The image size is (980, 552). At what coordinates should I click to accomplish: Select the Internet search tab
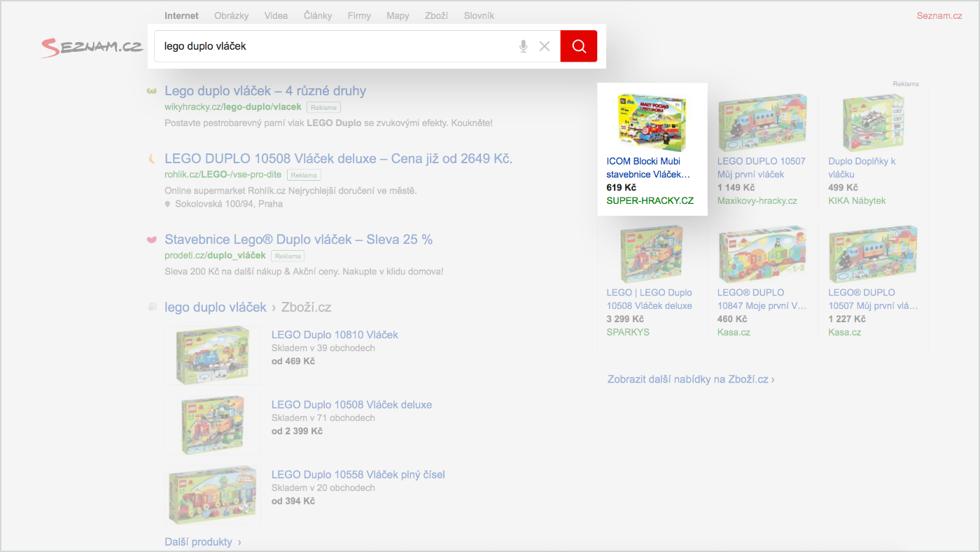point(181,15)
